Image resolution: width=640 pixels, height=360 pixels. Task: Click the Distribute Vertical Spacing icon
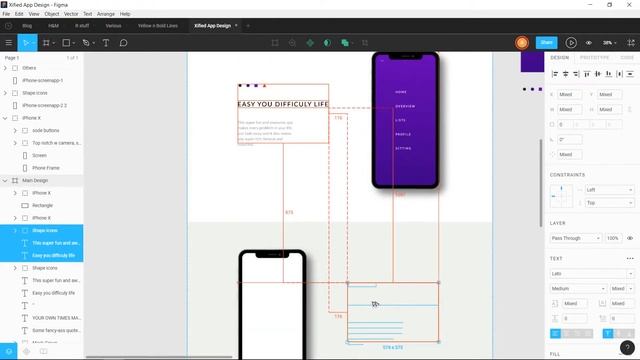630,74
